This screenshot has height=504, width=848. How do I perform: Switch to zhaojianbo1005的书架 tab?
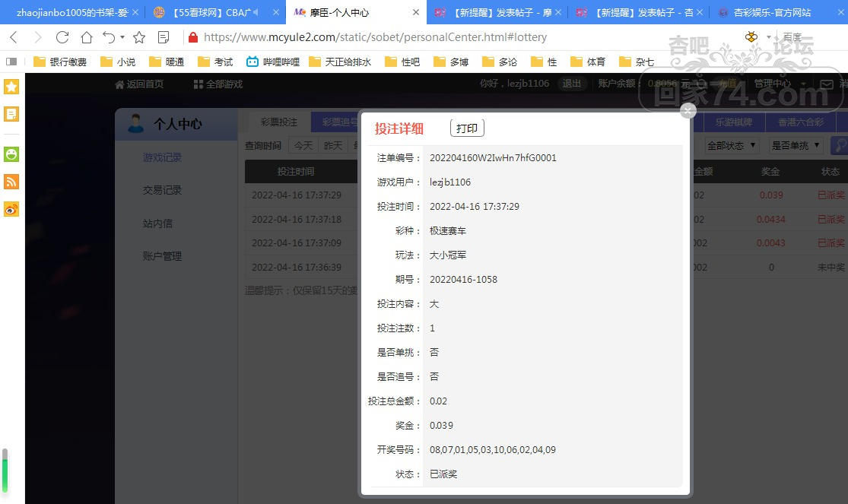pyautogui.click(x=72, y=12)
